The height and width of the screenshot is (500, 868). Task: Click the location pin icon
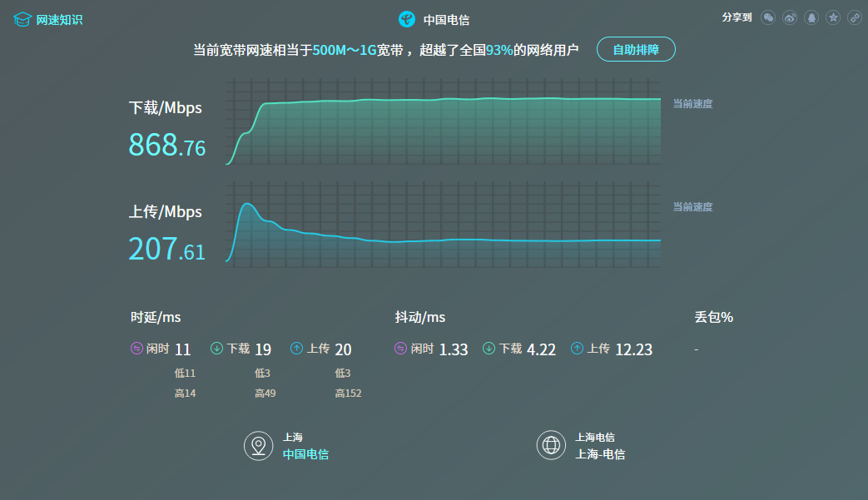[x=259, y=446]
